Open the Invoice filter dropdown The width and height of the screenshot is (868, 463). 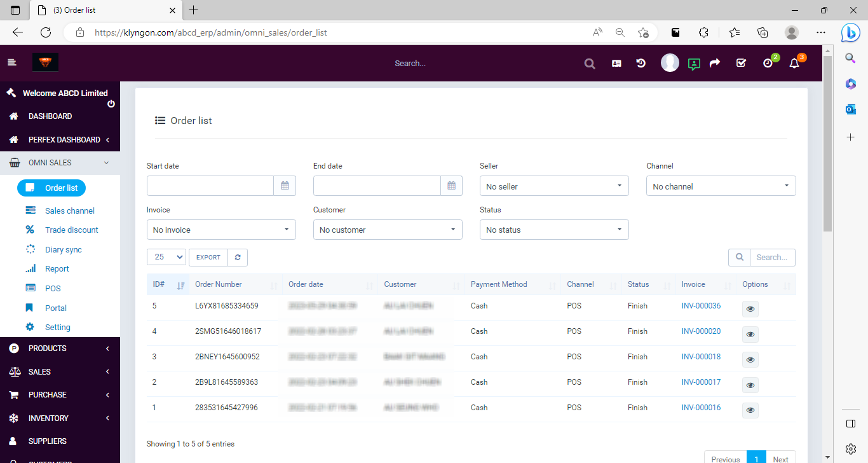[x=221, y=230]
